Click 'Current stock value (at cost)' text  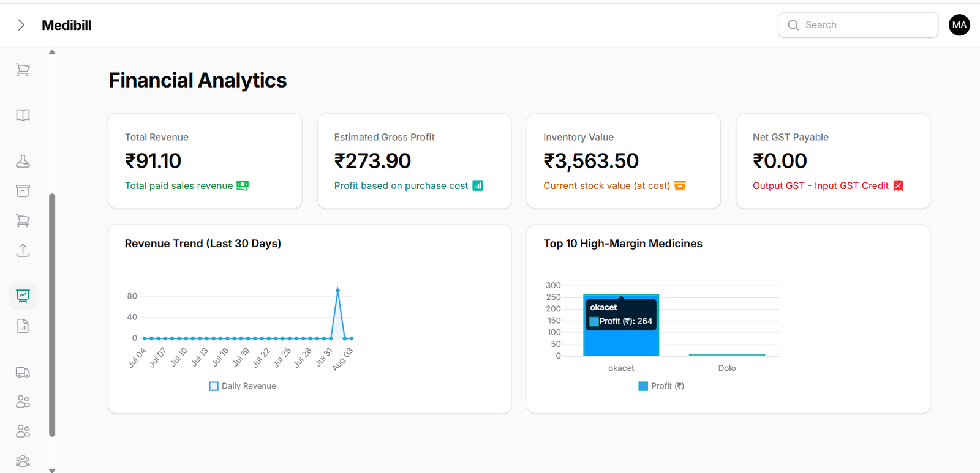606,185
